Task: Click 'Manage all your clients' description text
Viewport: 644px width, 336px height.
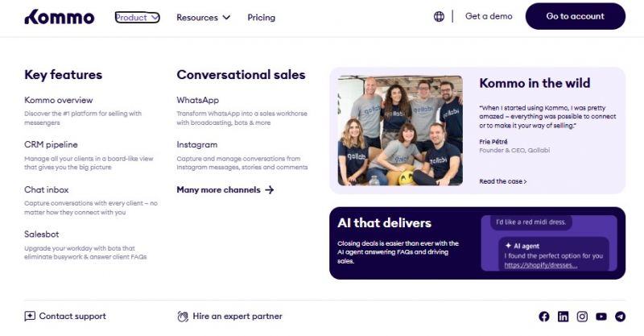Action: click(89, 163)
